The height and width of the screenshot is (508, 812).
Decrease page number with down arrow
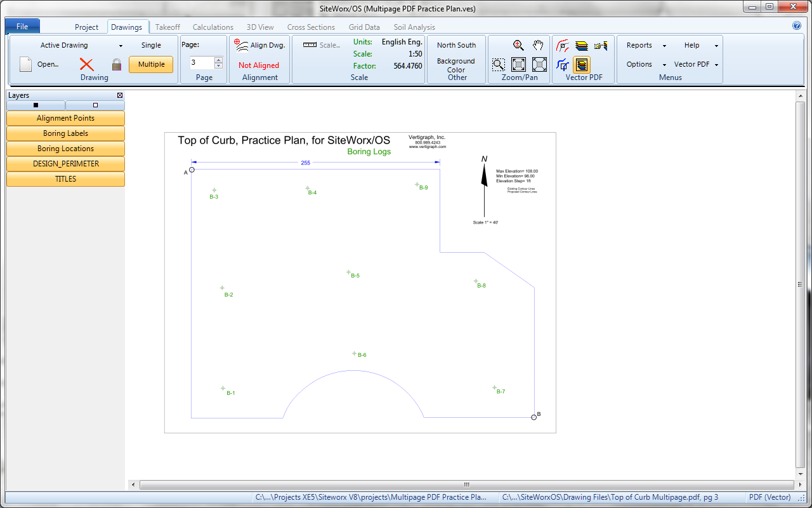tap(218, 65)
